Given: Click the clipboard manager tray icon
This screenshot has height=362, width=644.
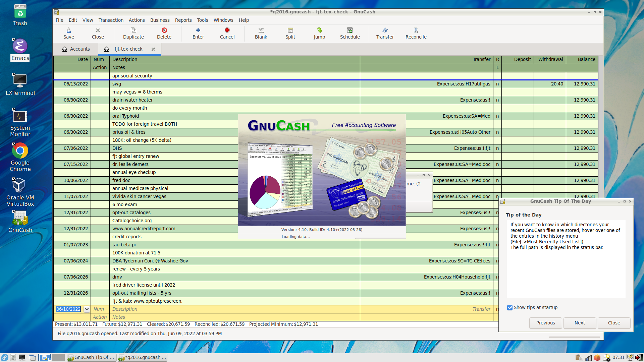Looking at the screenshot, I should (578, 358).
